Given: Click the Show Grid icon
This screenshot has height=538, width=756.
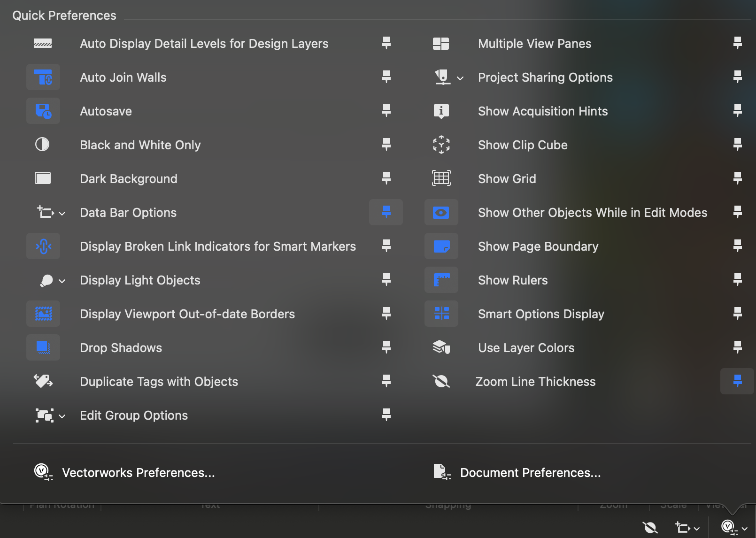Looking at the screenshot, I should click(x=441, y=178).
